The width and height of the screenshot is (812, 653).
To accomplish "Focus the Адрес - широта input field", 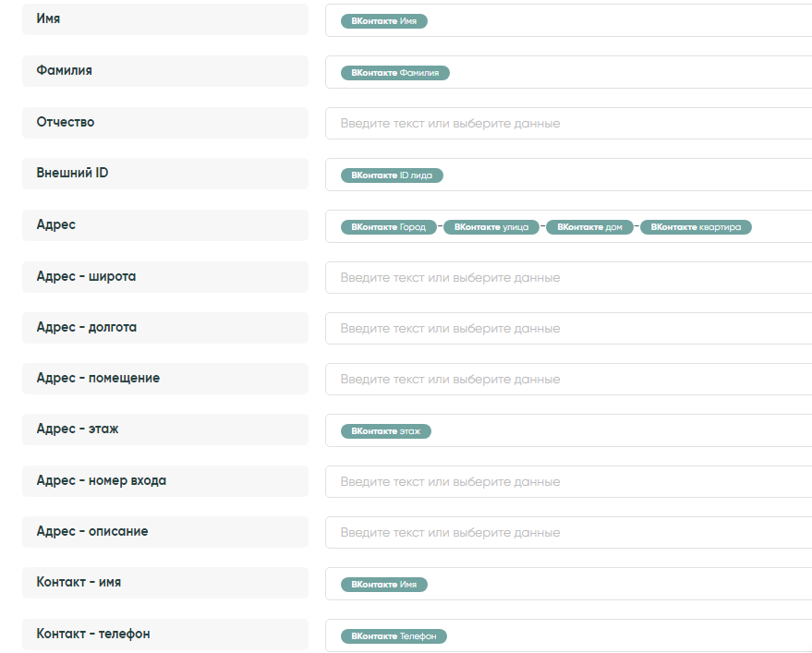I will coord(568,277).
